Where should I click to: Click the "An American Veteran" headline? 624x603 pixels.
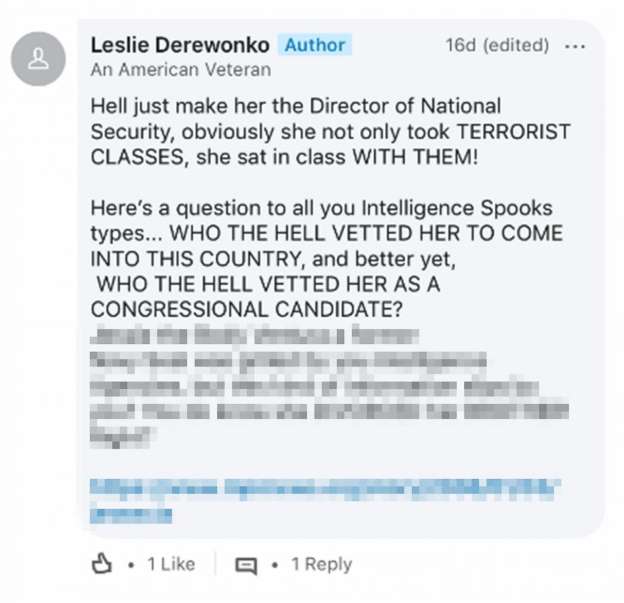coord(180,71)
